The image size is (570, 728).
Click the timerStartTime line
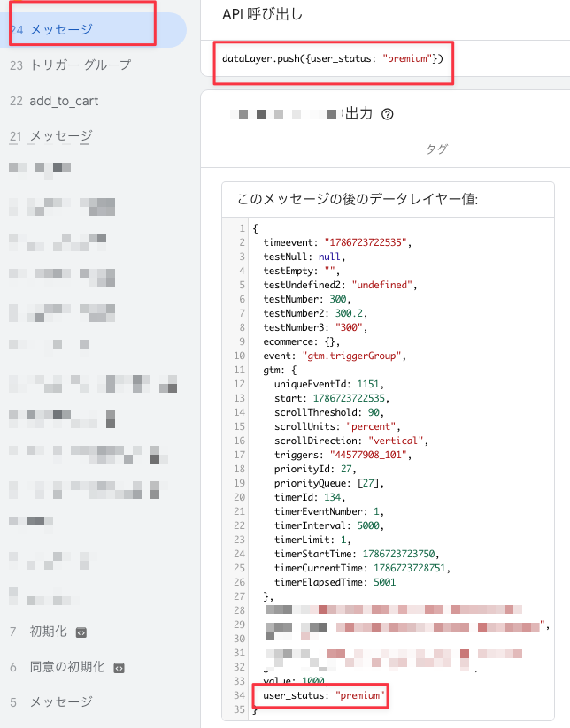[357, 554]
